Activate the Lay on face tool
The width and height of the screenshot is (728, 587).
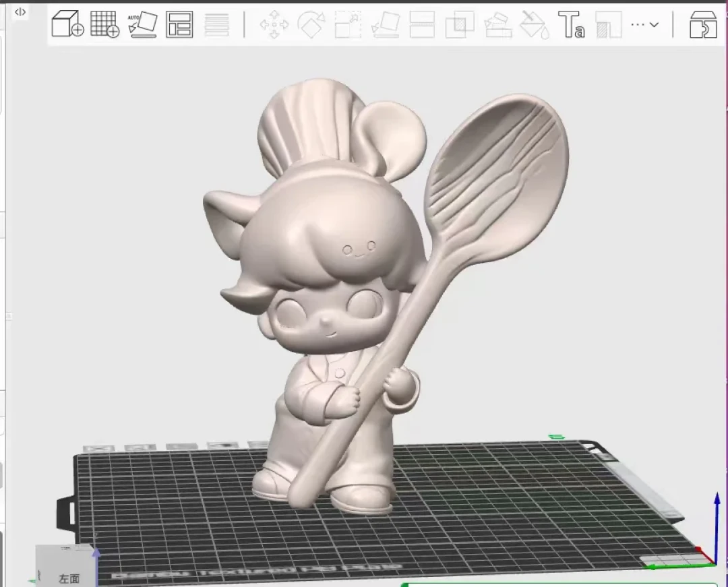(386, 24)
